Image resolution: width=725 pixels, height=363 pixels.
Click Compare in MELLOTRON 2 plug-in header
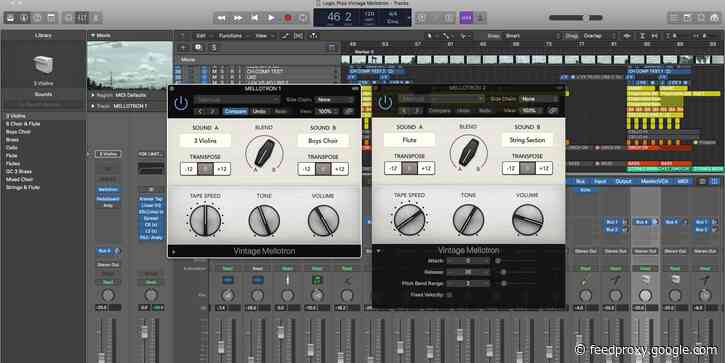point(440,111)
